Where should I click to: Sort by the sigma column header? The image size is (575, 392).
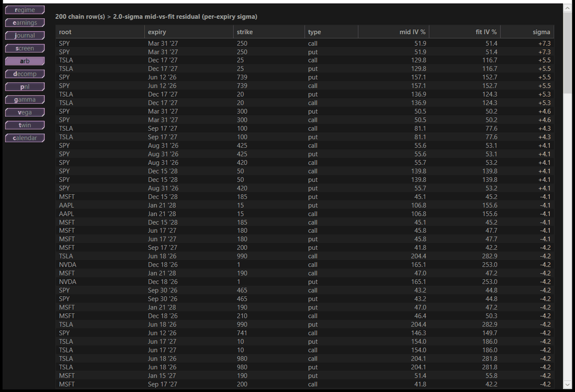[x=527, y=32]
